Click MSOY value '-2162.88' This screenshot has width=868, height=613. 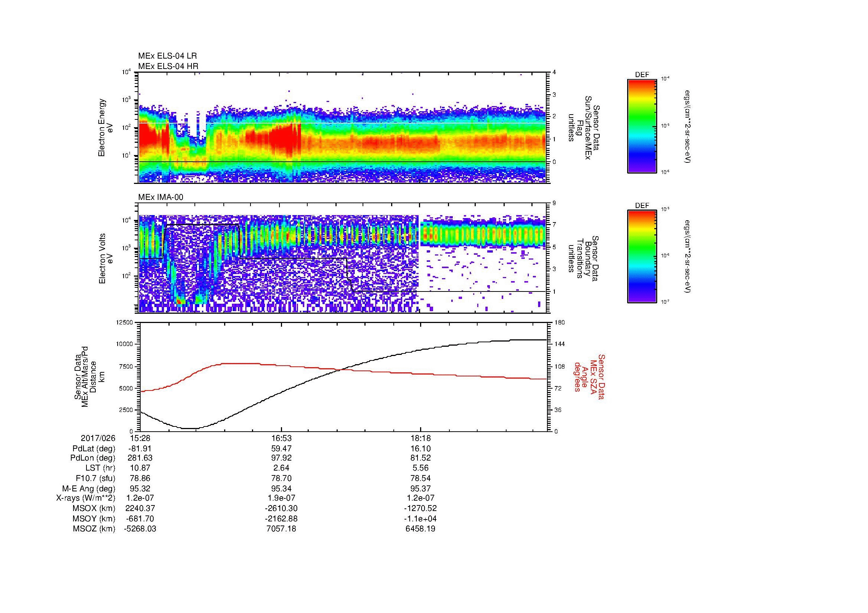point(281,518)
